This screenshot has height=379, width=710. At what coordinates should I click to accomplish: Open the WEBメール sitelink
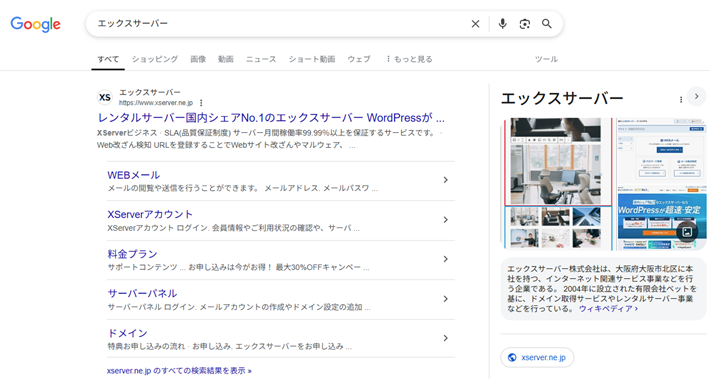point(134,175)
